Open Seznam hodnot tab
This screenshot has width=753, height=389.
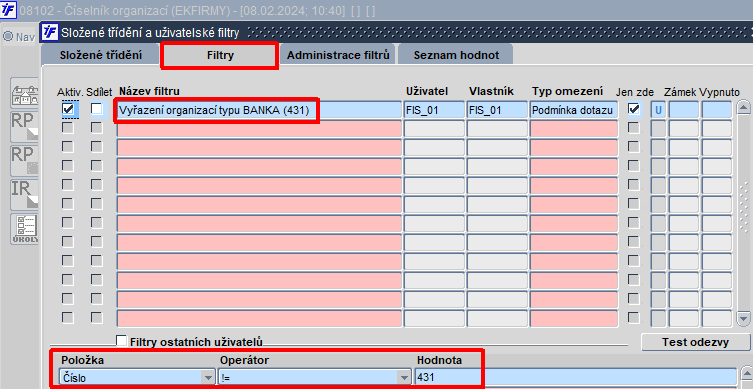(x=456, y=55)
